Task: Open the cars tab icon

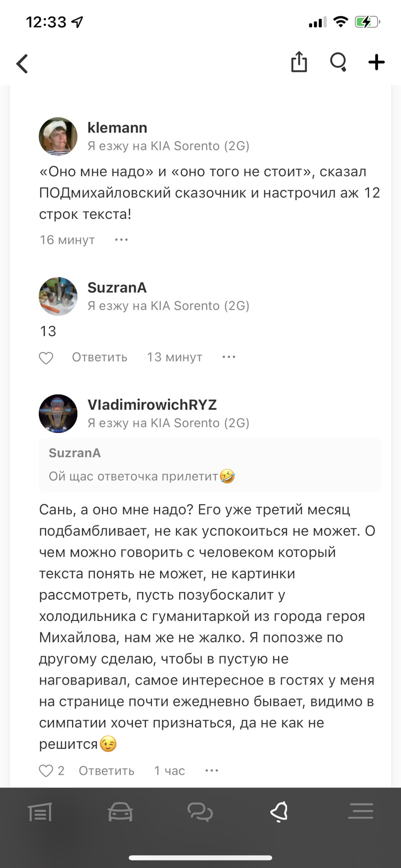Action: (x=120, y=812)
